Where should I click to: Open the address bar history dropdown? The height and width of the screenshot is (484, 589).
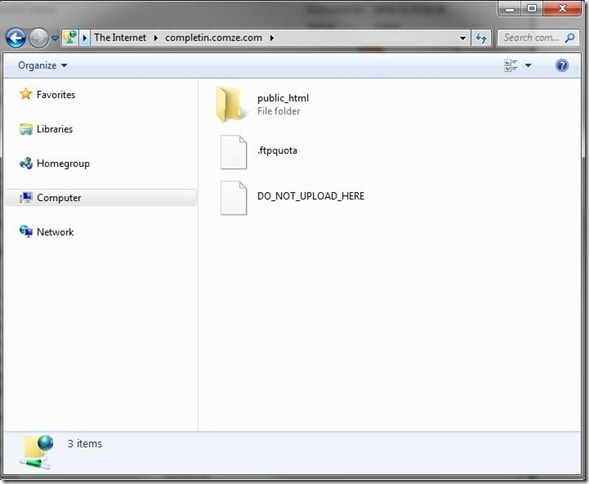pos(463,38)
